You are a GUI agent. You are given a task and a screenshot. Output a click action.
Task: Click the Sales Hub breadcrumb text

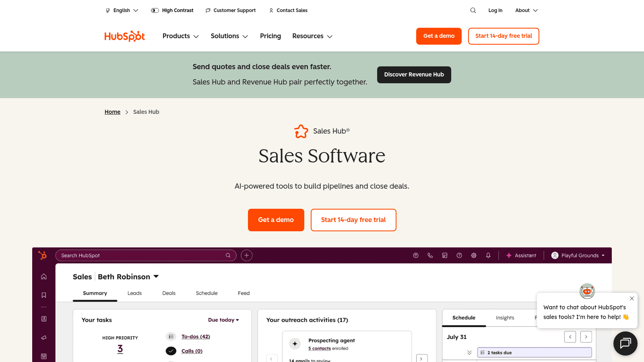coord(146,112)
